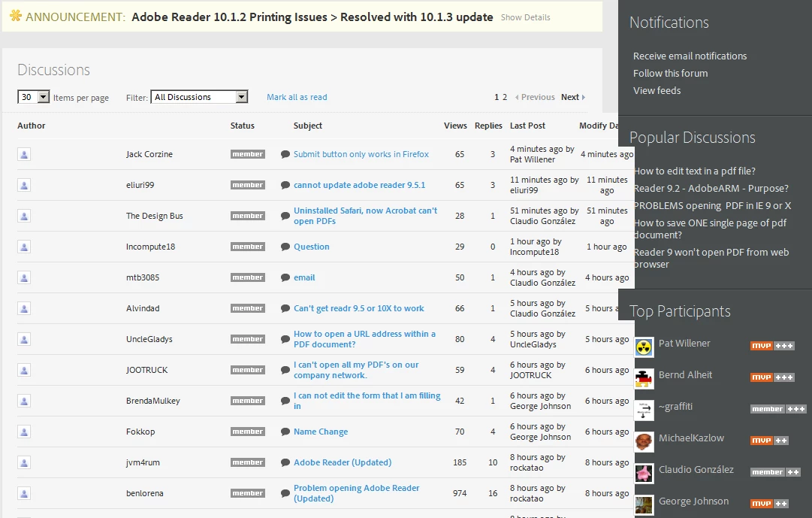Sort by Subject column header
The image size is (812, 518).
click(308, 126)
